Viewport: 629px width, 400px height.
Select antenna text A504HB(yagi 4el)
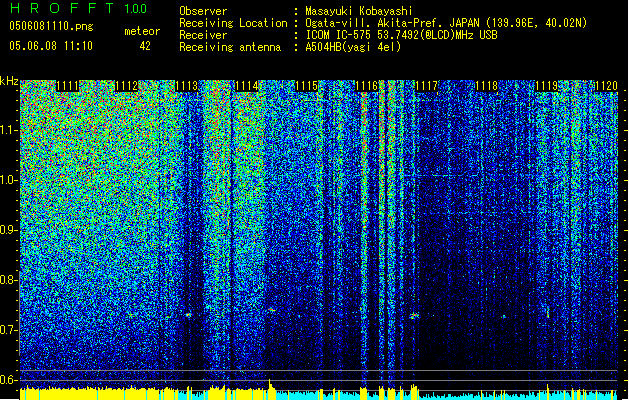click(x=353, y=47)
